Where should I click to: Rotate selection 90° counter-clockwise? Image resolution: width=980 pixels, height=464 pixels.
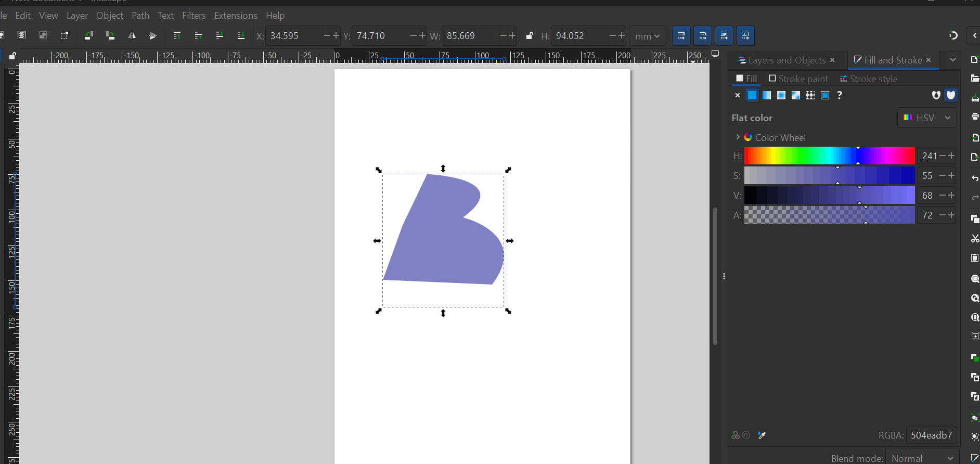(88, 36)
